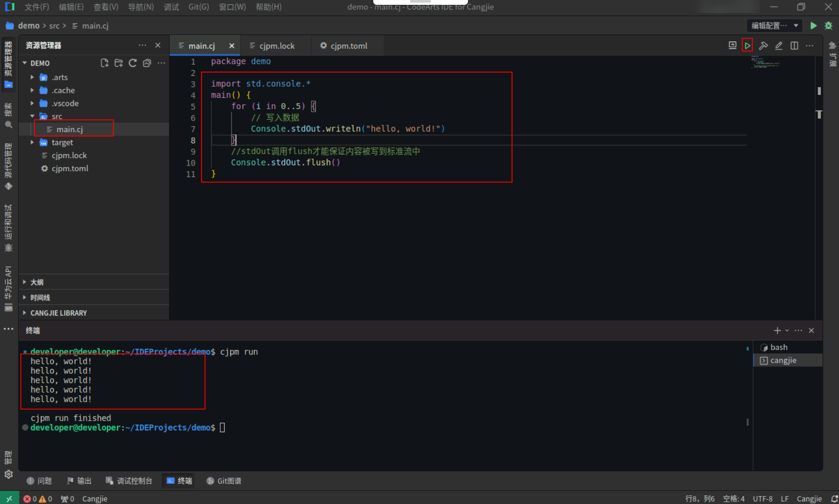The image size is (839, 504).
Task: Open the 问题 problems panel tab
Action: (x=39, y=481)
